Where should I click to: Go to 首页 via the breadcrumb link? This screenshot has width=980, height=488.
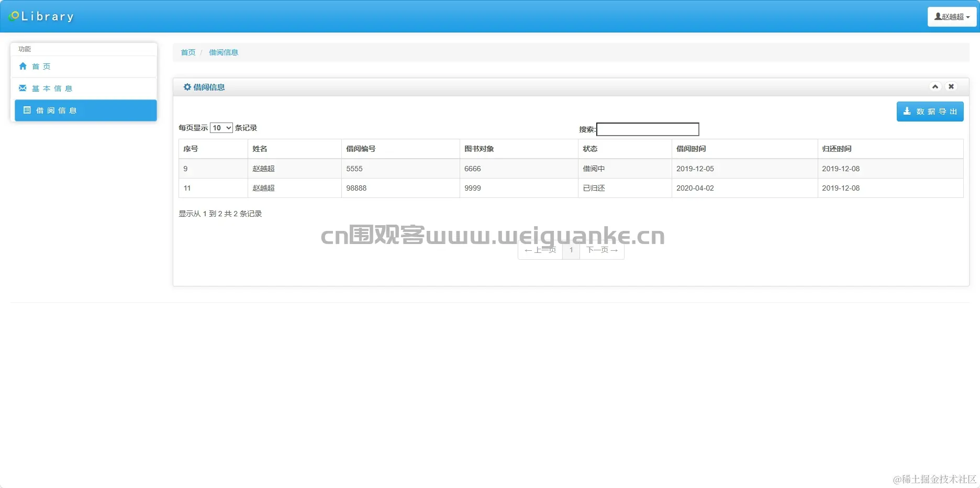pos(188,52)
